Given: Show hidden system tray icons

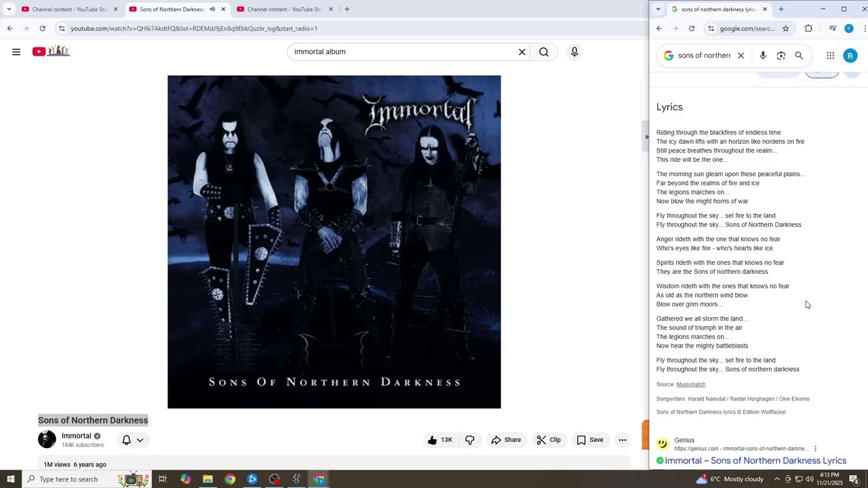Looking at the screenshot, I should (x=777, y=479).
